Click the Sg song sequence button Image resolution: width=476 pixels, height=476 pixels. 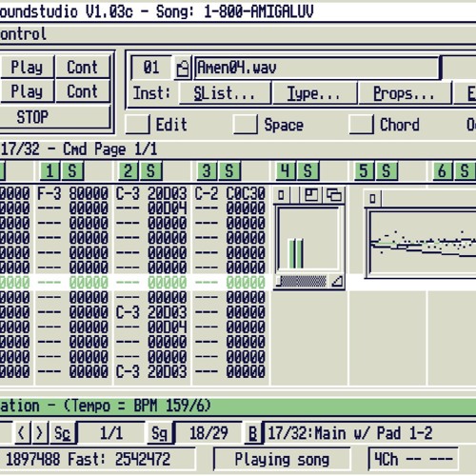click(160, 433)
